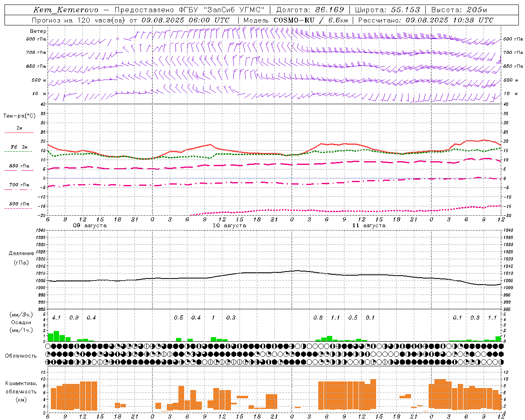
Task: Click the 0.8 precipitation value
Action: click(x=318, y=318)
